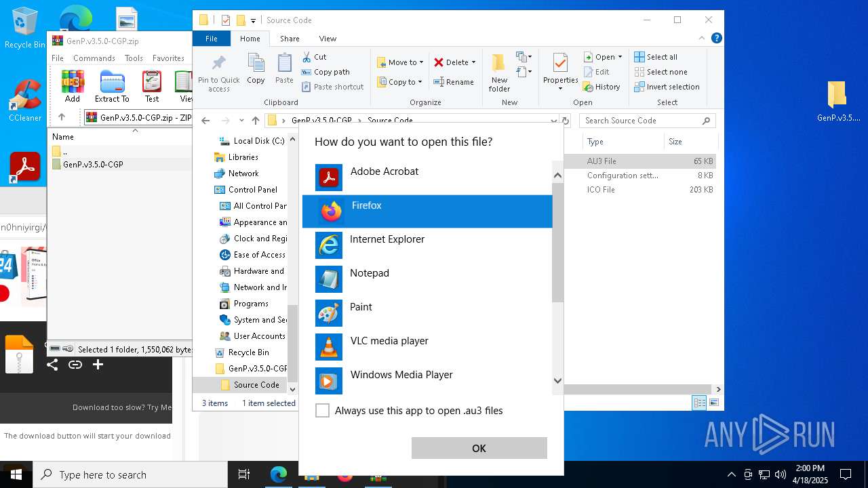Click Pin to Quick access
The image size is (868, 488).
pyautogui.click(x=218, y=73)
